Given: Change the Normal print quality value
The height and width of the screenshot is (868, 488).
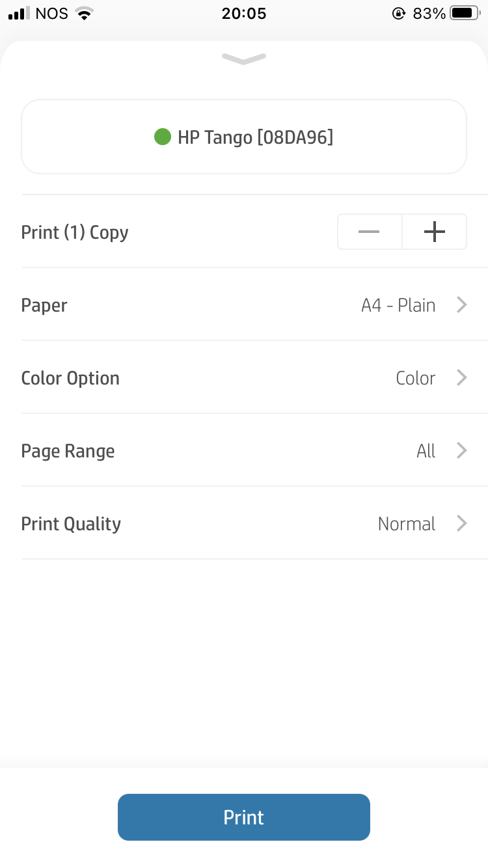Looking at the screenshot, I should [406, 524].
